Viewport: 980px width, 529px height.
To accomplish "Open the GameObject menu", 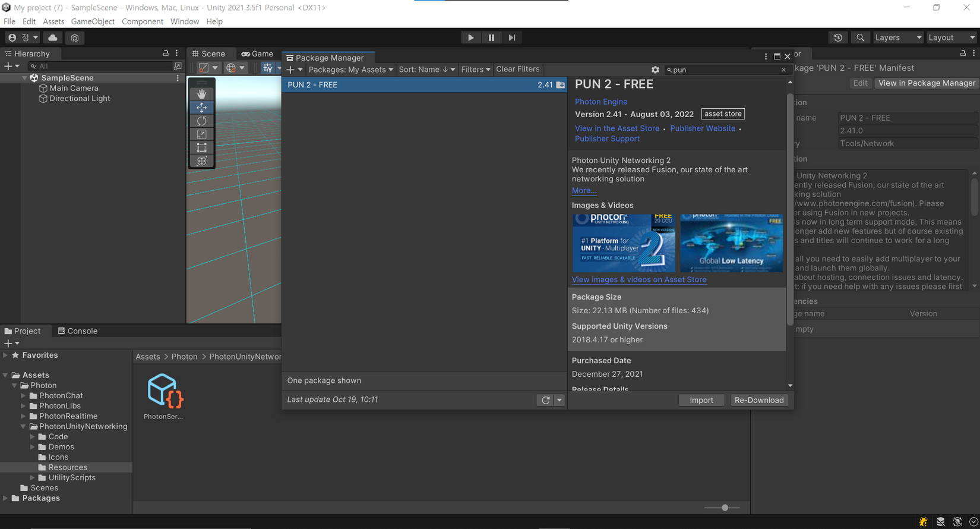I will 93,21.
